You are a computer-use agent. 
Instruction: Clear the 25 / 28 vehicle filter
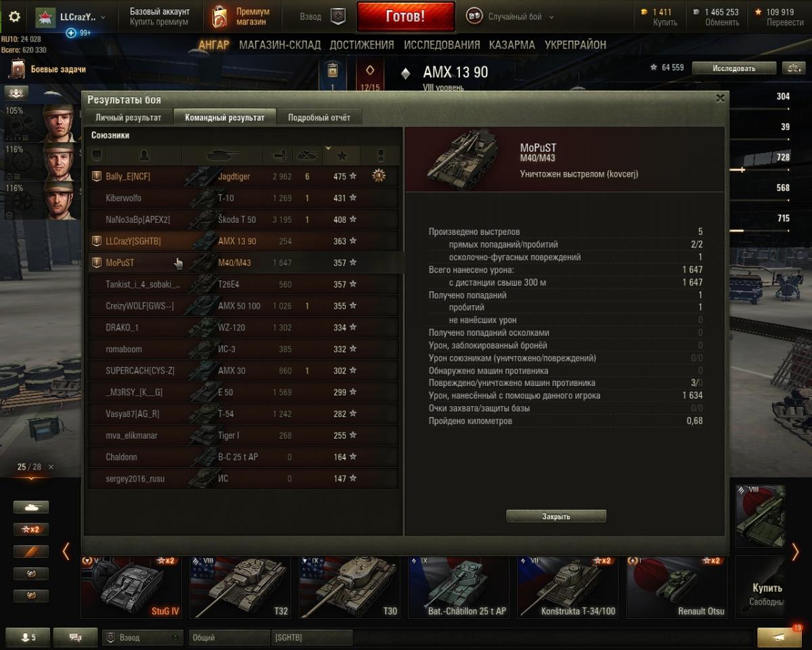pyautogui.click(x=51, y=467)
